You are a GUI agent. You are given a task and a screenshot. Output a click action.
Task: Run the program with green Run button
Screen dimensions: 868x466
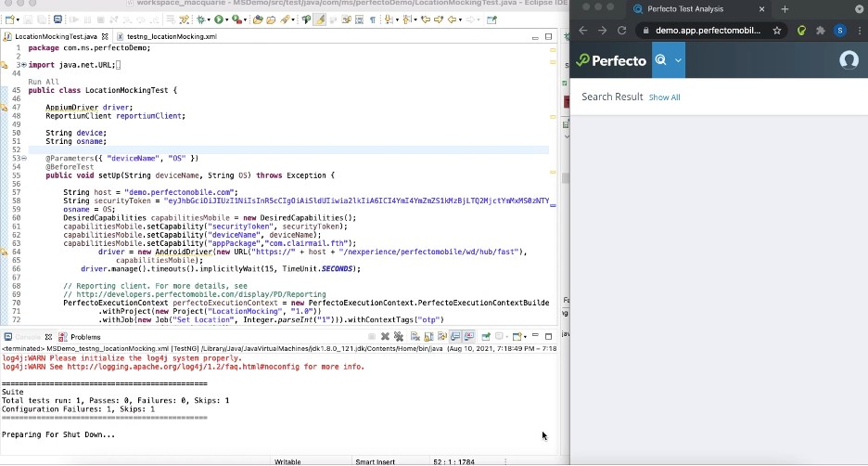coord(219,19)
